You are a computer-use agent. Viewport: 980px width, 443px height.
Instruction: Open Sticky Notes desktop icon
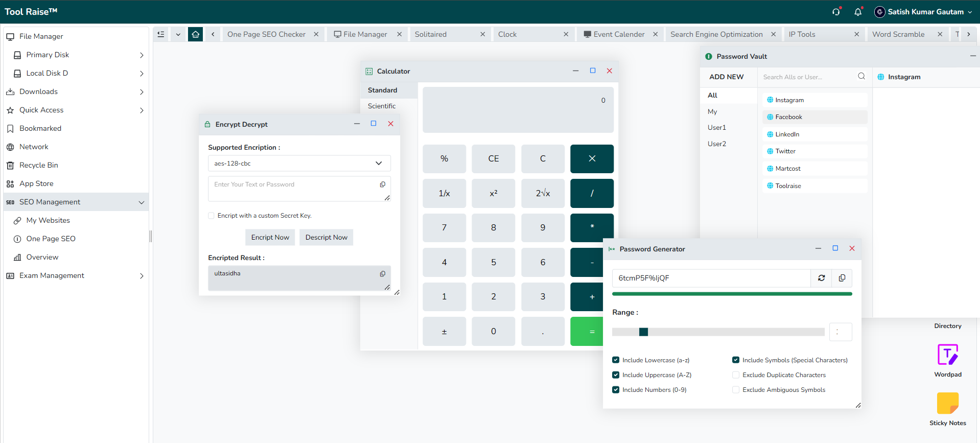coord(948,409)
